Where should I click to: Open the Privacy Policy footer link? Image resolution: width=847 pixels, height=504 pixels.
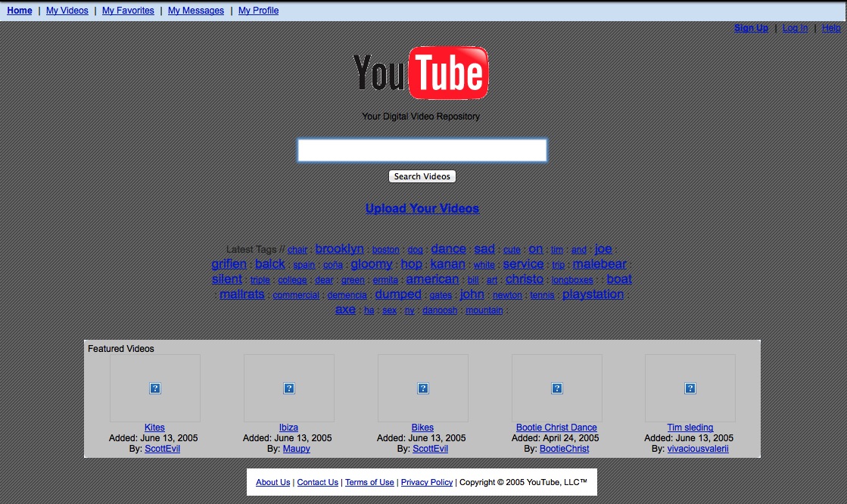(x=427, y=482)
